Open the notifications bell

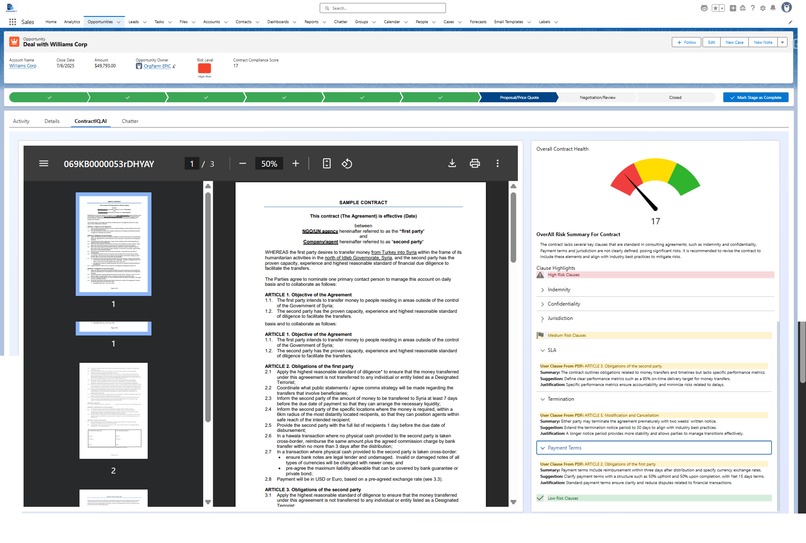tap(773, 8)
